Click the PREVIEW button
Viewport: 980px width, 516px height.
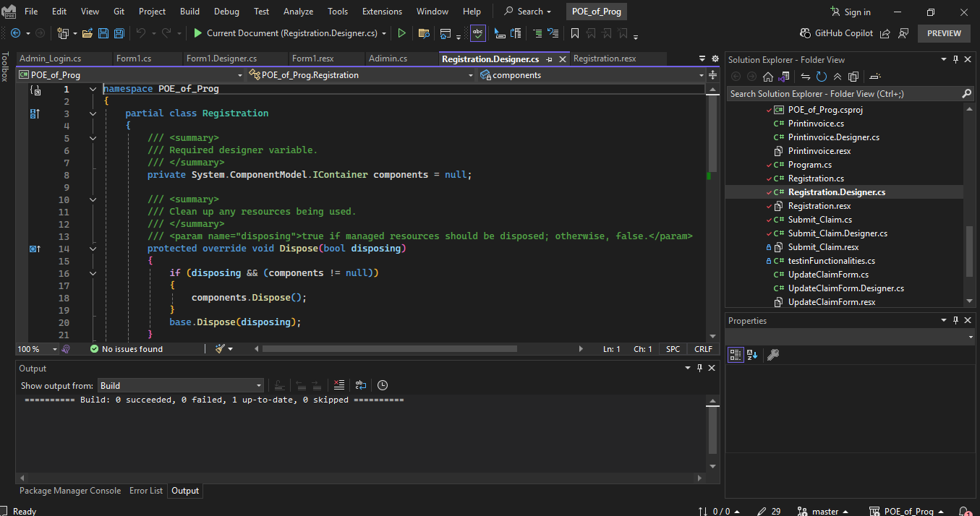pyautogui.click(x=944, y=33)
